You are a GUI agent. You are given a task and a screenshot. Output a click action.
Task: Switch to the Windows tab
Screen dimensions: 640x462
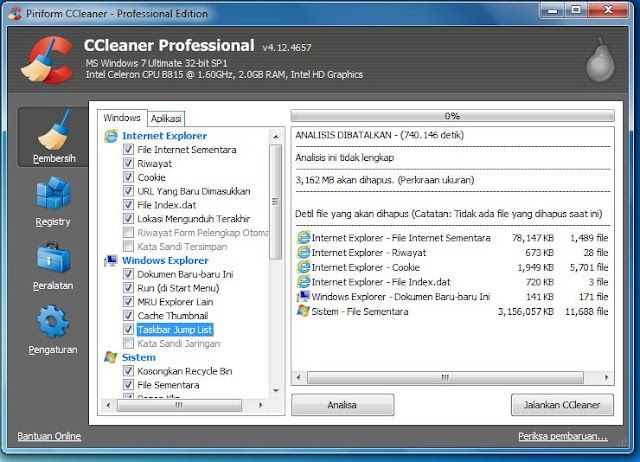click(x=122, y=118)
